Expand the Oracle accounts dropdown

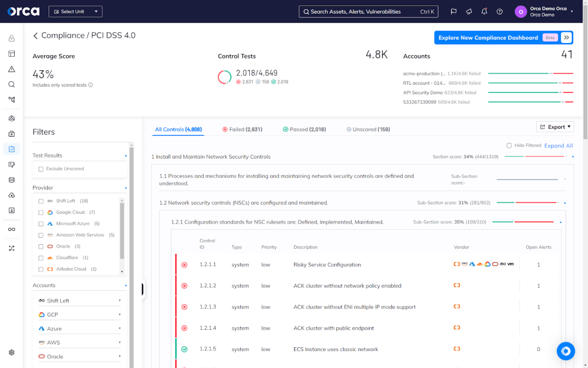[79, 357]
